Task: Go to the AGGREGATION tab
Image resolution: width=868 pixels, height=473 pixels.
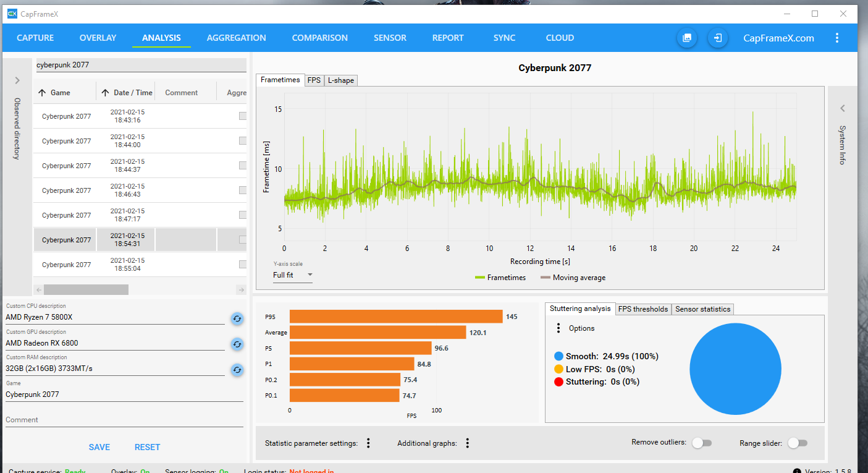Action: 237,38
